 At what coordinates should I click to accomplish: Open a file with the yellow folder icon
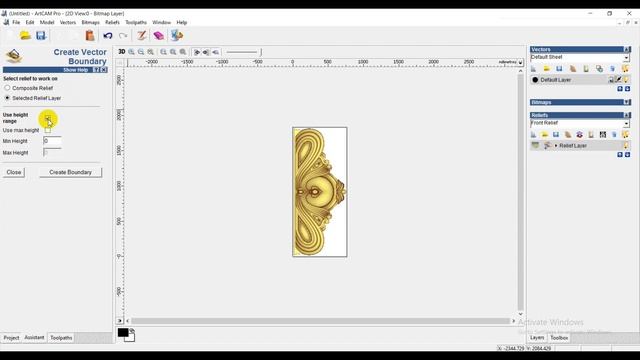point(25,36)
